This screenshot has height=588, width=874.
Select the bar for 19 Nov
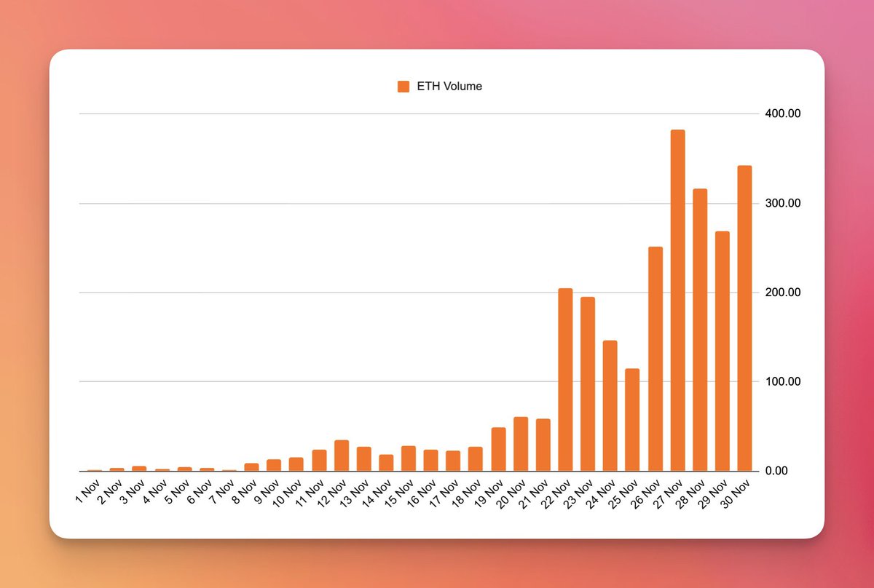498,449
